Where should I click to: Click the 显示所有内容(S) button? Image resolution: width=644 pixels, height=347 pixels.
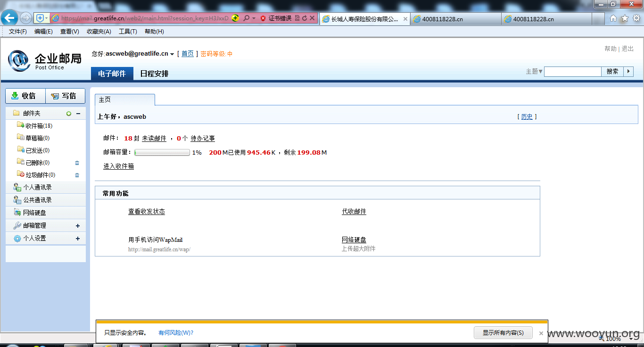tap(503, 333)
